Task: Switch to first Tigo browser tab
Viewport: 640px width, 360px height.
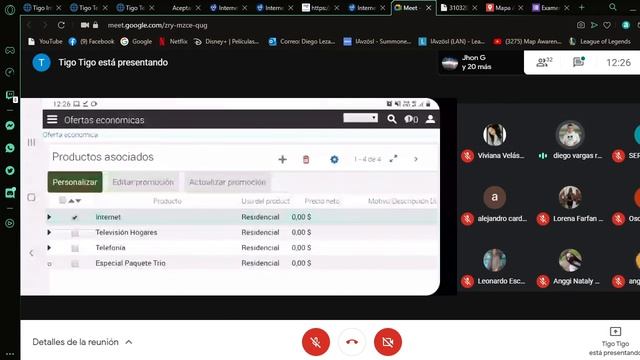Action: [x=38, y=7]
